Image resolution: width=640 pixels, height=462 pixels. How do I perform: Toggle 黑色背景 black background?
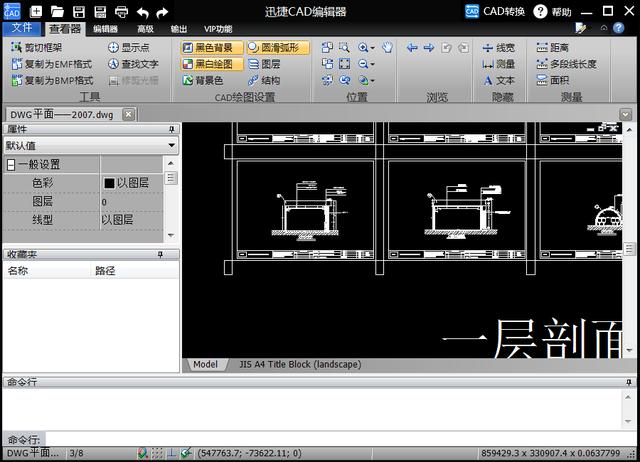point(212,47)
